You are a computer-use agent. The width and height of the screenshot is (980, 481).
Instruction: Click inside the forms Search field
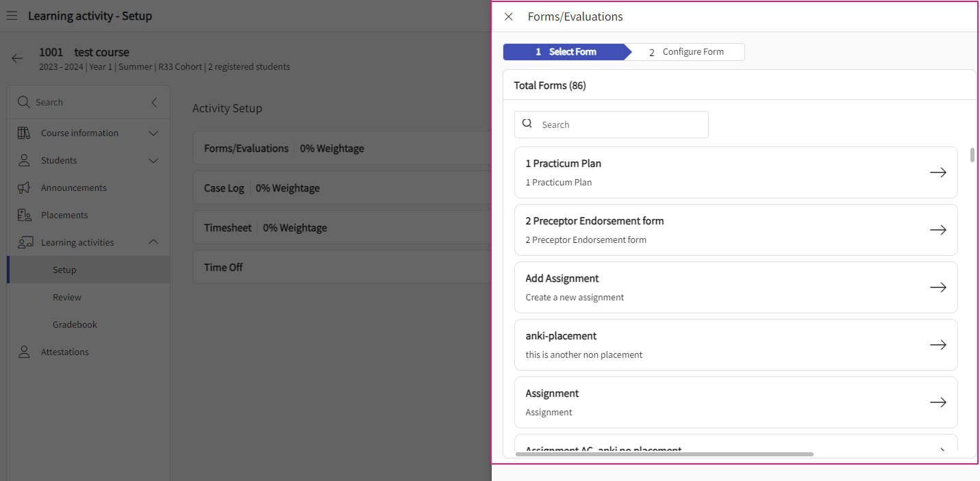611,124
